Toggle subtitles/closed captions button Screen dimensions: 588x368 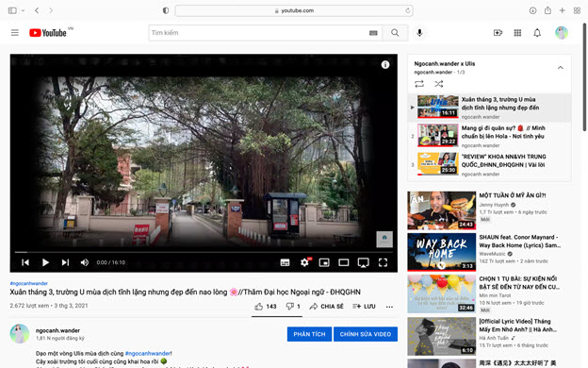[285, 262]
